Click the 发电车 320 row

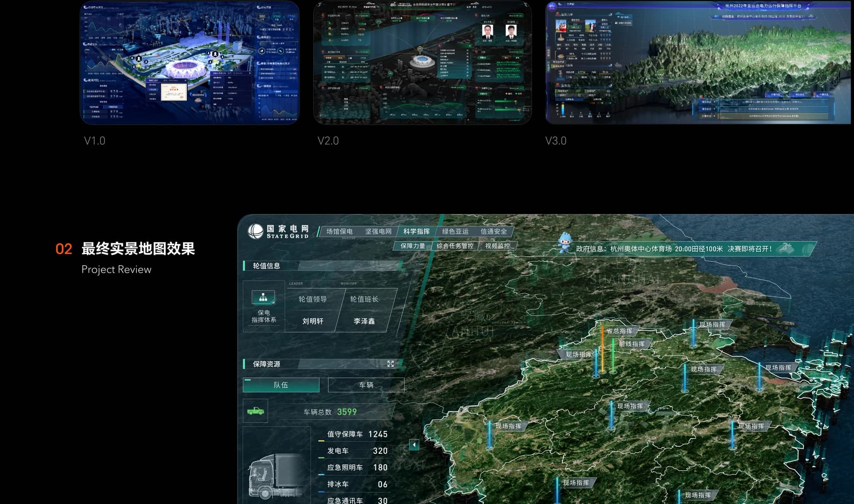tap(354, 451)
